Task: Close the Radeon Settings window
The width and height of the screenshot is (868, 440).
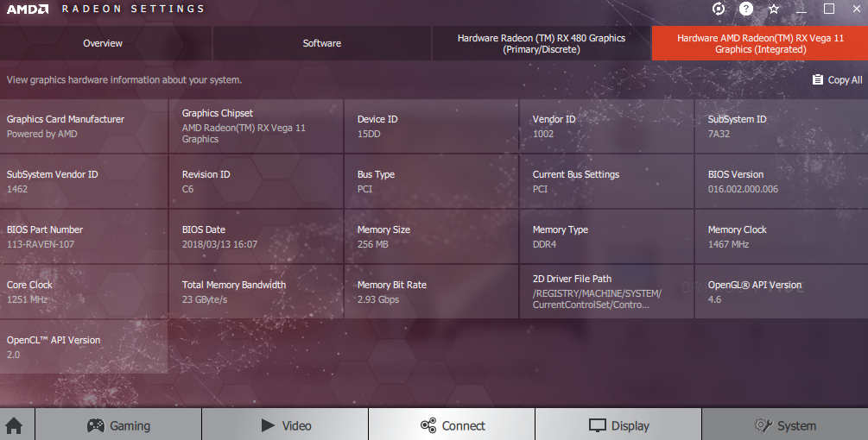Action: pos(857,9)
